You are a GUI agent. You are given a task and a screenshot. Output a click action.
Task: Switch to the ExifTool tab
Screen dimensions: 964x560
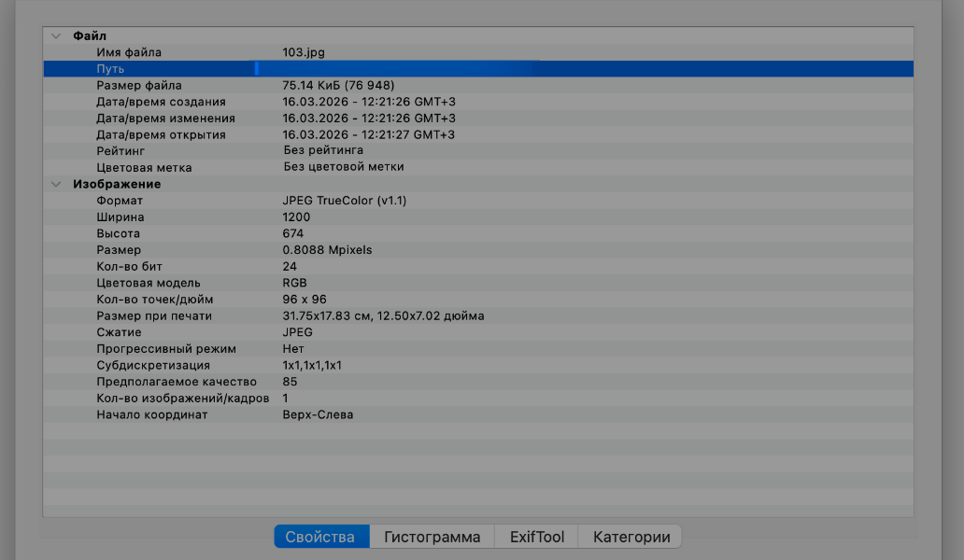tap(536, 537)
